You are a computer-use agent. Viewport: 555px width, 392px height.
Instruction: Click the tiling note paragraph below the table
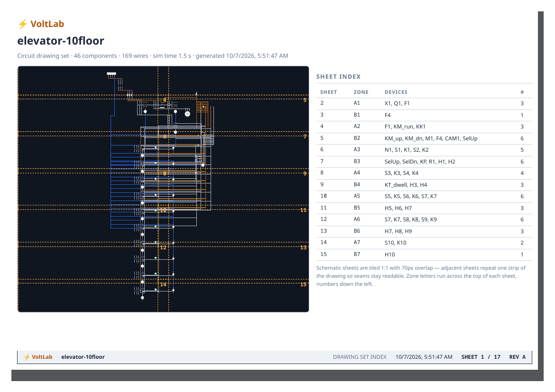pos(421,276)
